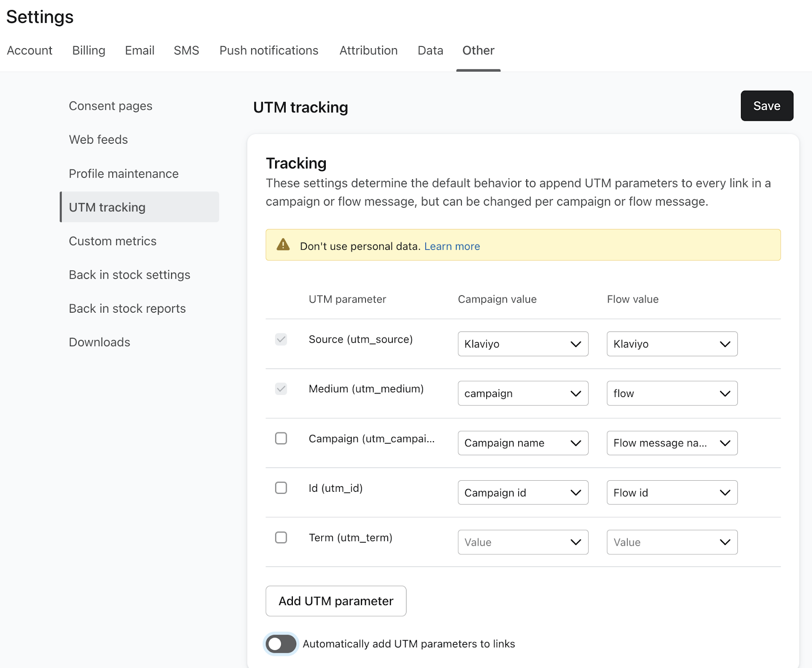Click the warning triangle icon in banner

tap(283, 245)
